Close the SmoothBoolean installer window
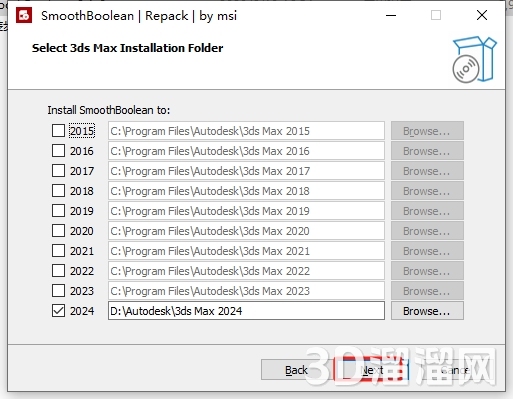 [482, 15]
